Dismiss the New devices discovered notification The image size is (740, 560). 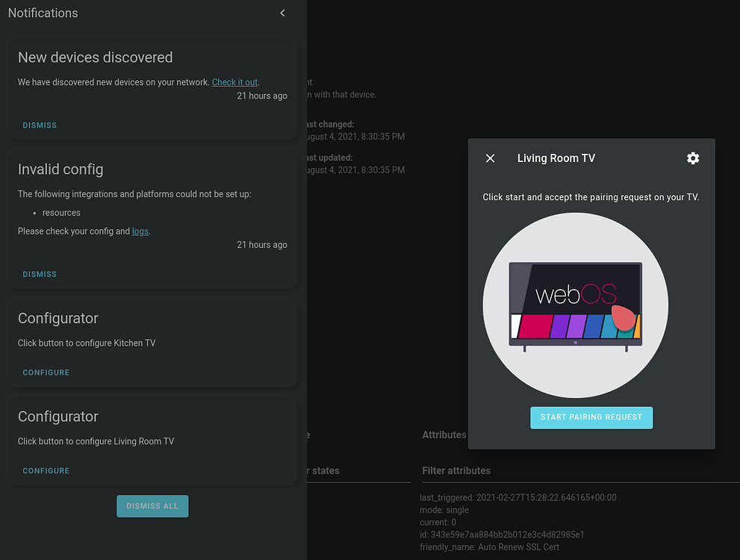(39, 125)
